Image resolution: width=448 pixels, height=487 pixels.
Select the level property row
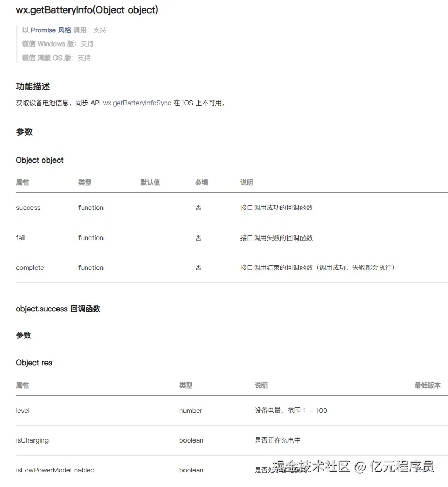22,411
